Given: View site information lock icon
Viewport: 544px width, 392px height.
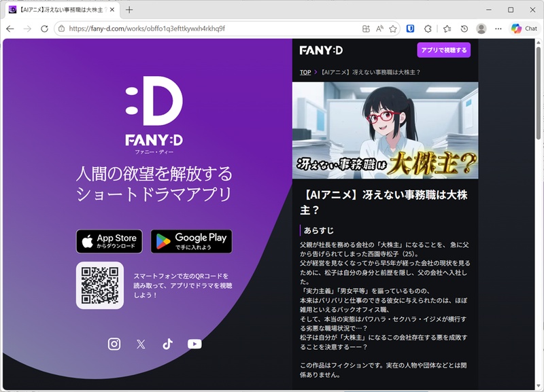Looking at the screenshot, I should (61, 29).
